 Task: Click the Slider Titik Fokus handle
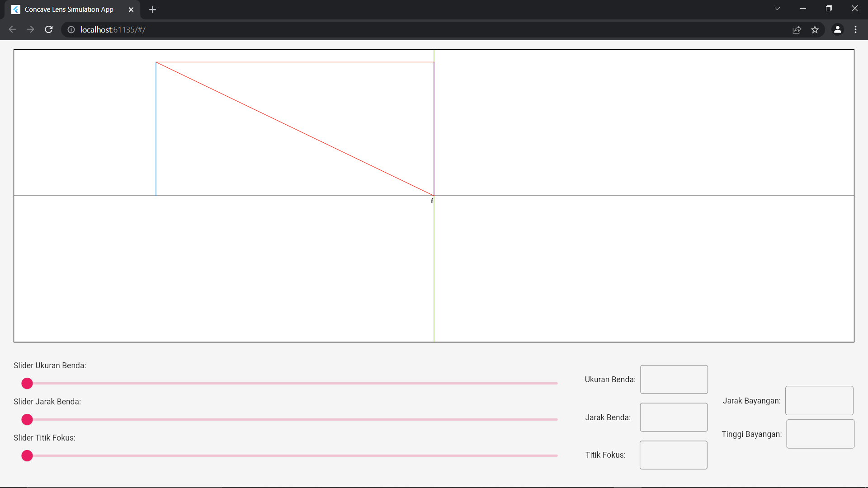pos(27,455)
